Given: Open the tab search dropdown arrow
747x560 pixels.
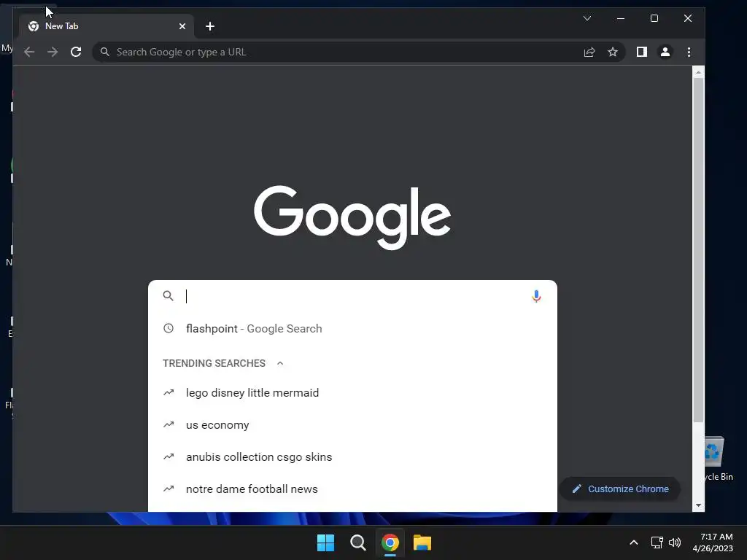Looking at the screenshot, I should 587,18.
